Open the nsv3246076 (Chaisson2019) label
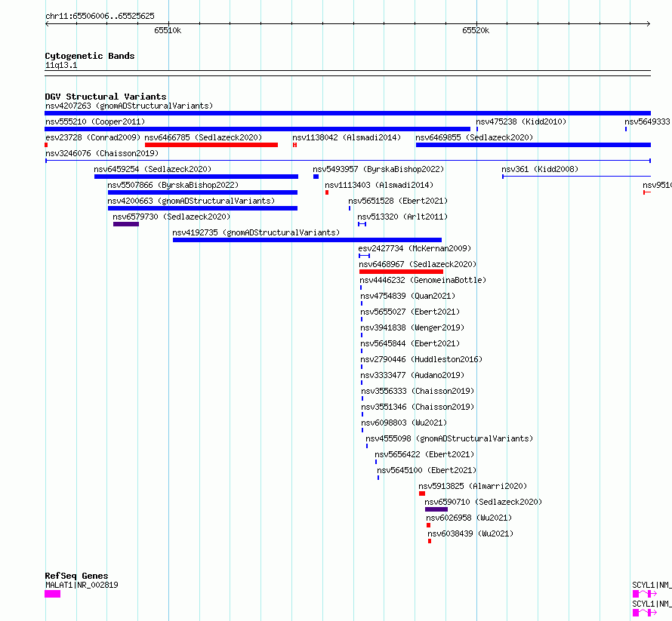Screen dimensions: 672x621 pos(102,153)
